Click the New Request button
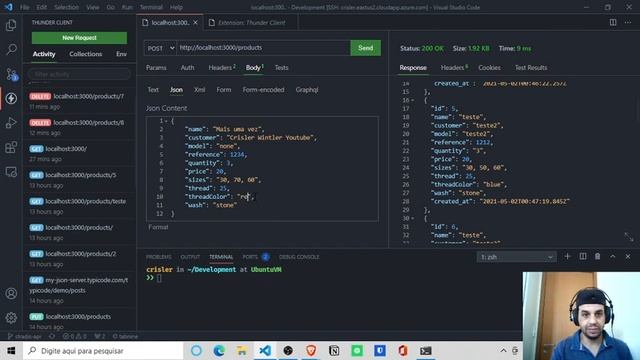Screen dimensions: 640x360 point(79,38)
